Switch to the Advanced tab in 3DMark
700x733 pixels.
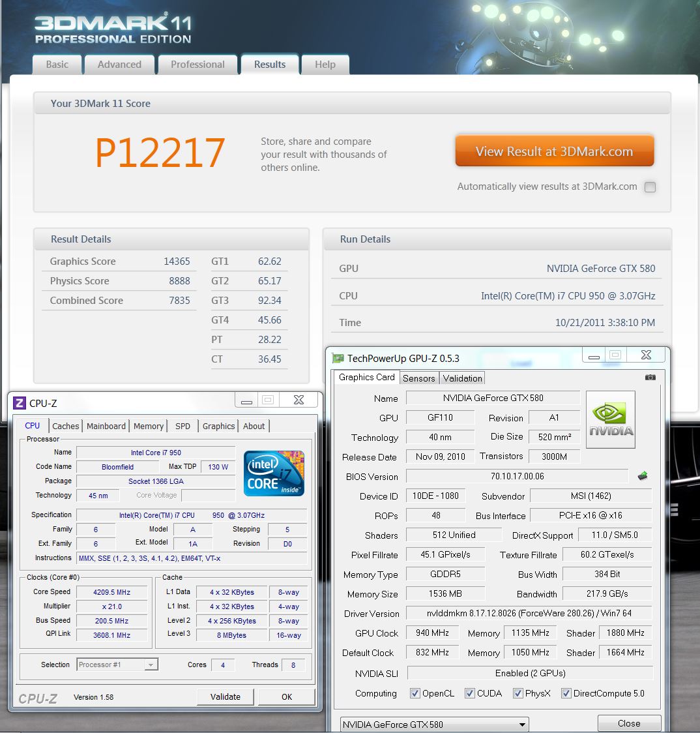[x=120, y=65]
